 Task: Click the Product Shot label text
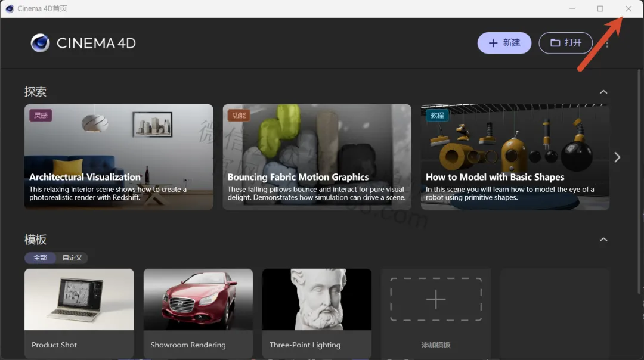click(x=54, y=345)
